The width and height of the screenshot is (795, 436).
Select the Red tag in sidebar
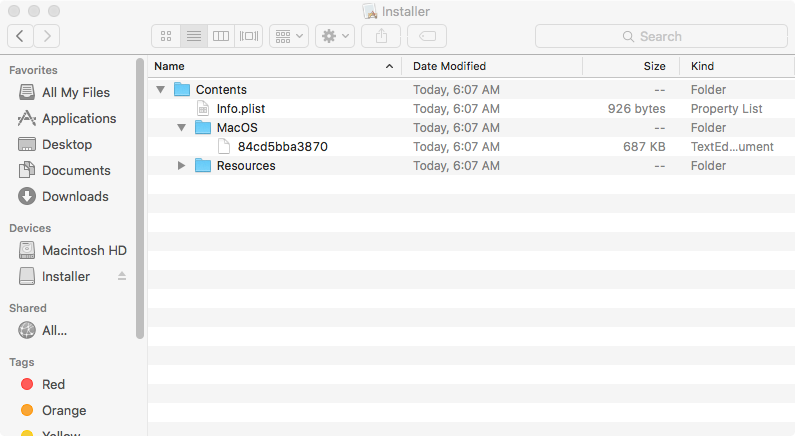point(53,384)
